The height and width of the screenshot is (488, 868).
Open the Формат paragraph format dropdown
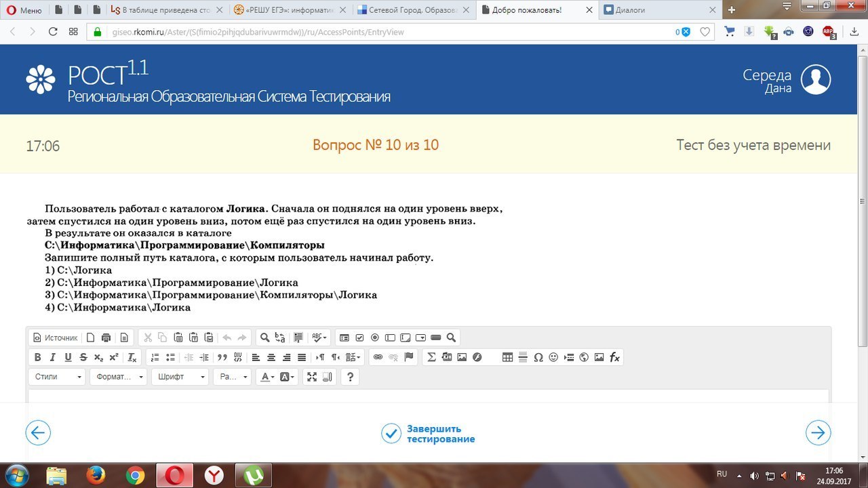point(119,377)
